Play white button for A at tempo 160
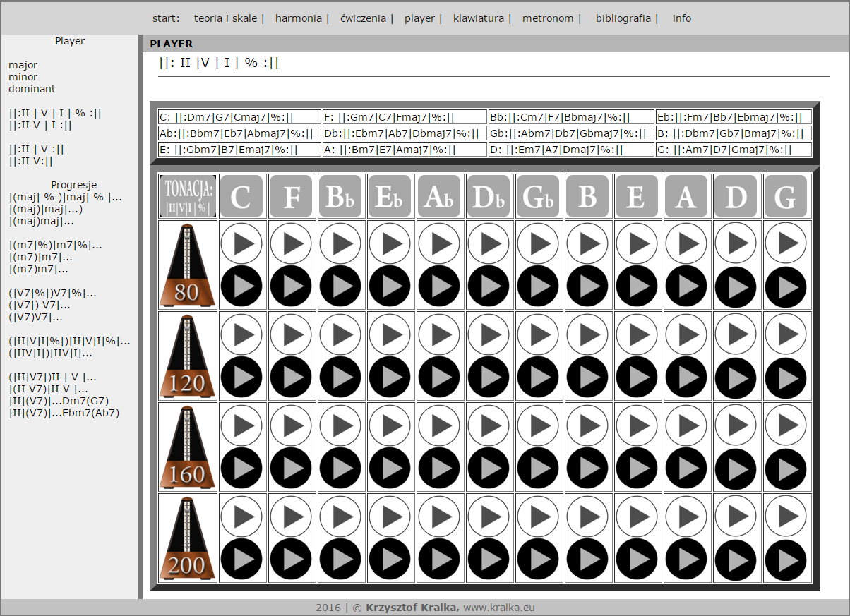 point(686,425)
